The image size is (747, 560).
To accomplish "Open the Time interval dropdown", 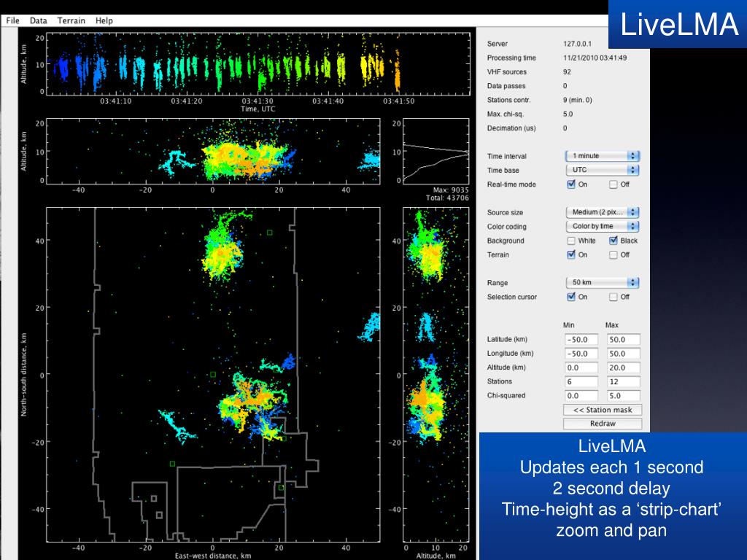I will (x=602, y=156).
